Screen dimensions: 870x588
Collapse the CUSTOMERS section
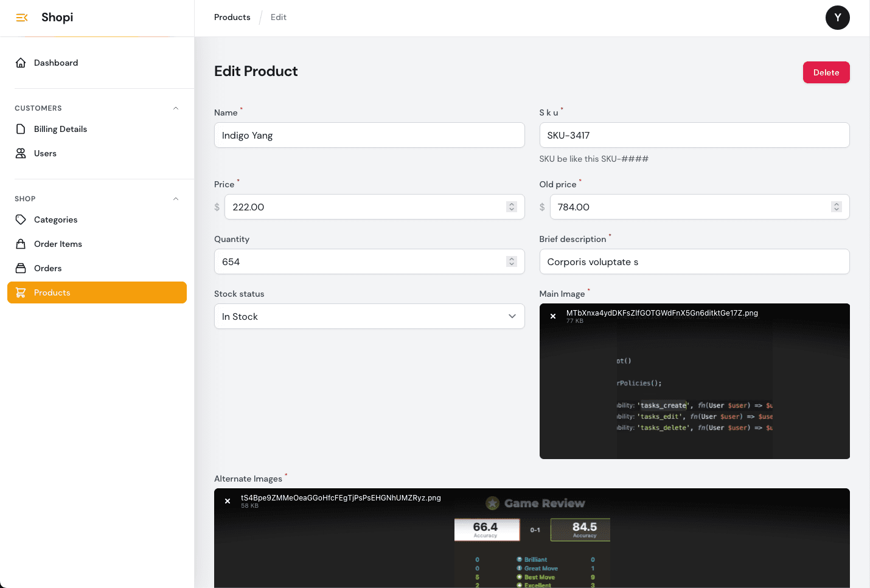tap(176, 108)
